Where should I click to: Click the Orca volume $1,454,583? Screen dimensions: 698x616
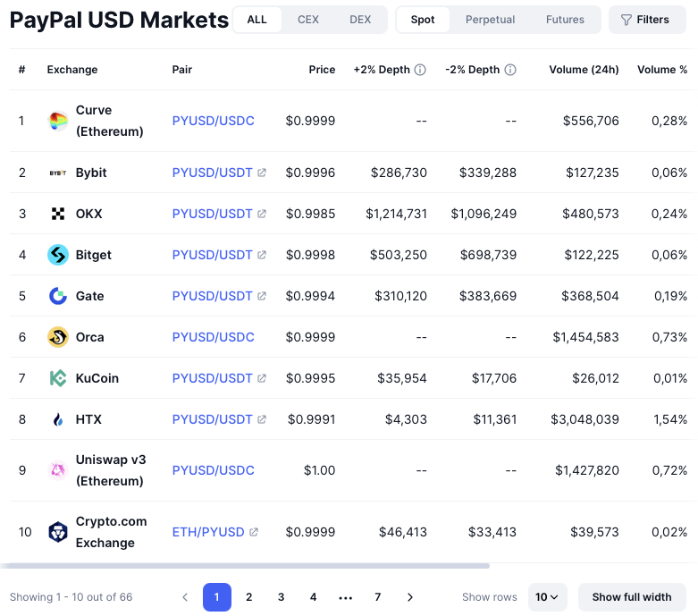click(585, 337)
